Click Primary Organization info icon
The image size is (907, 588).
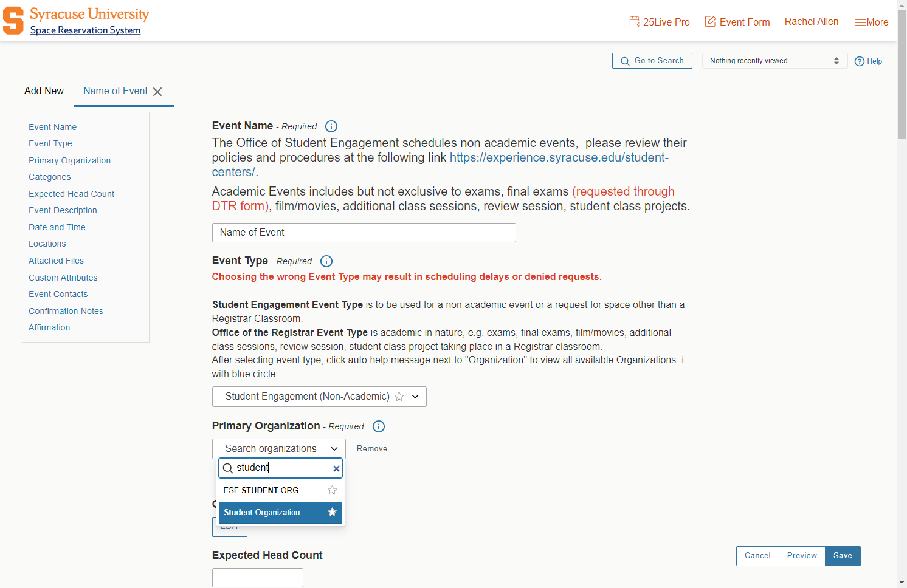click(379, 426)
